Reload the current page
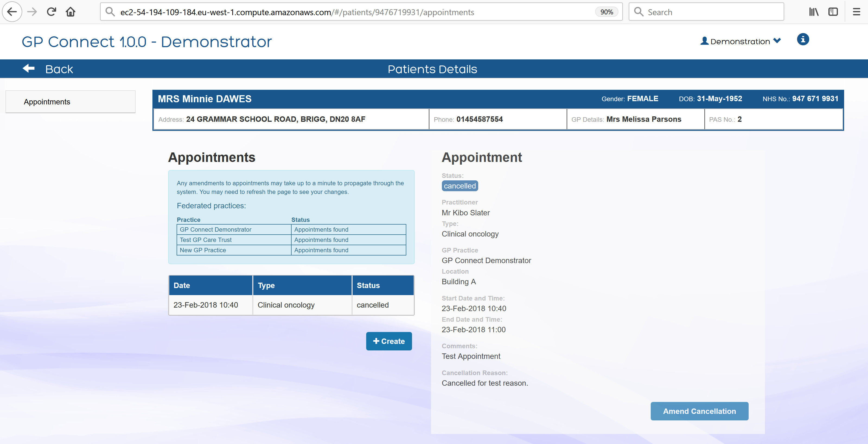The image size is (868, 444). click(x=51, y=11)
